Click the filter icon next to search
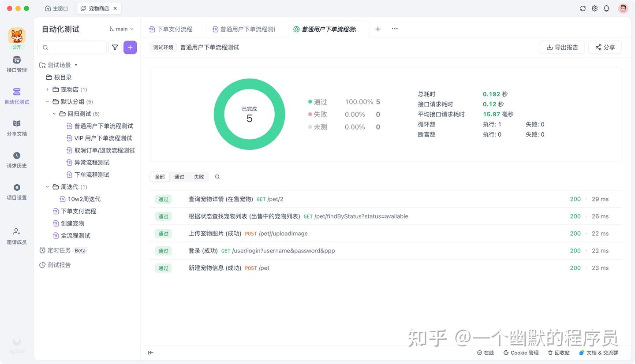Image resolution: width=635 pixels, height=364 pixels. (x=115, y=47)
